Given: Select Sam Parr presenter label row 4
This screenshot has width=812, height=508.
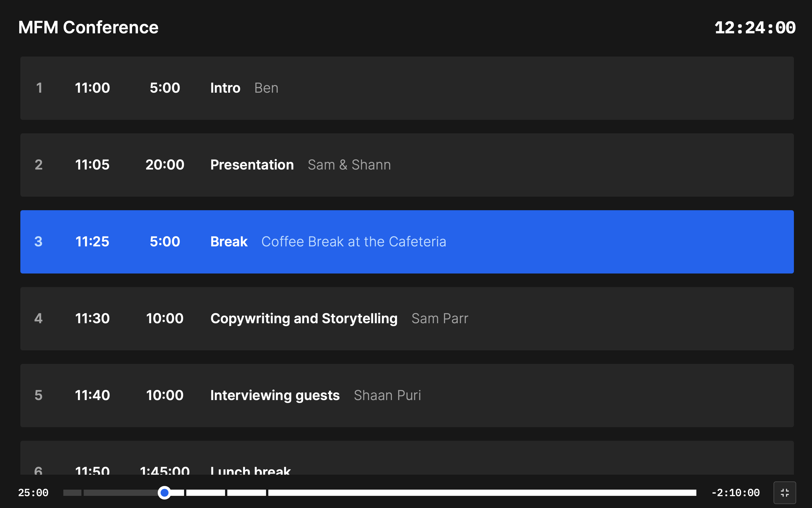Looking at the screenshot, I should (x=439, y=318).
